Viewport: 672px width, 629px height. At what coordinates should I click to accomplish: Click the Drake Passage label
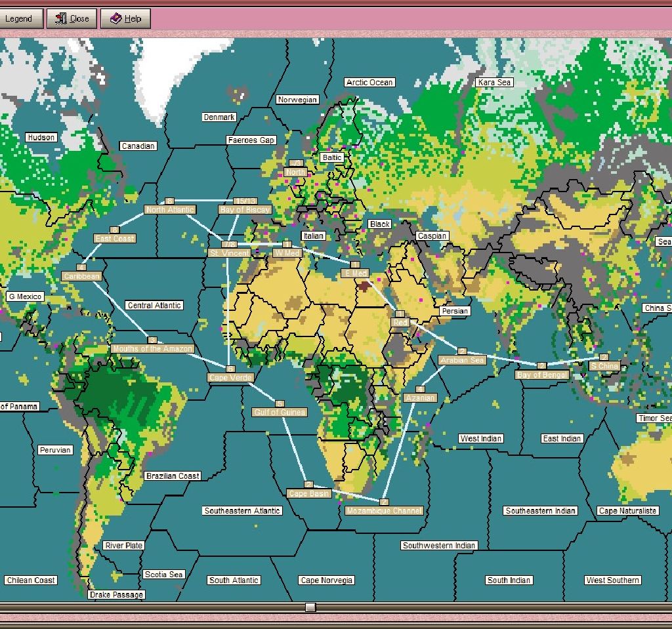pos(115,594)
